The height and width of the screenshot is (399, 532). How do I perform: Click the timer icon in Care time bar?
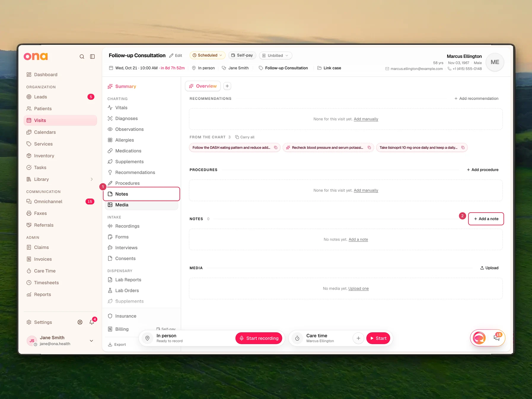(x=297, y=338)
